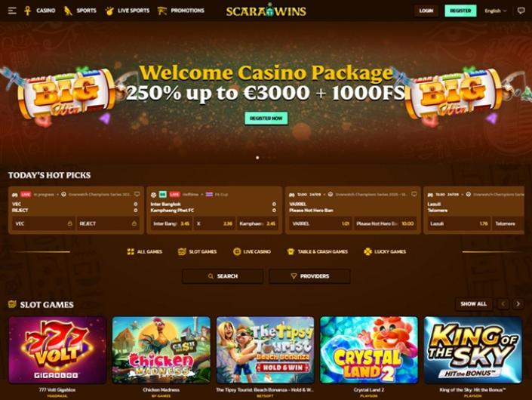
Task: Open the Promotions menu item
Action: click(181, 11)
